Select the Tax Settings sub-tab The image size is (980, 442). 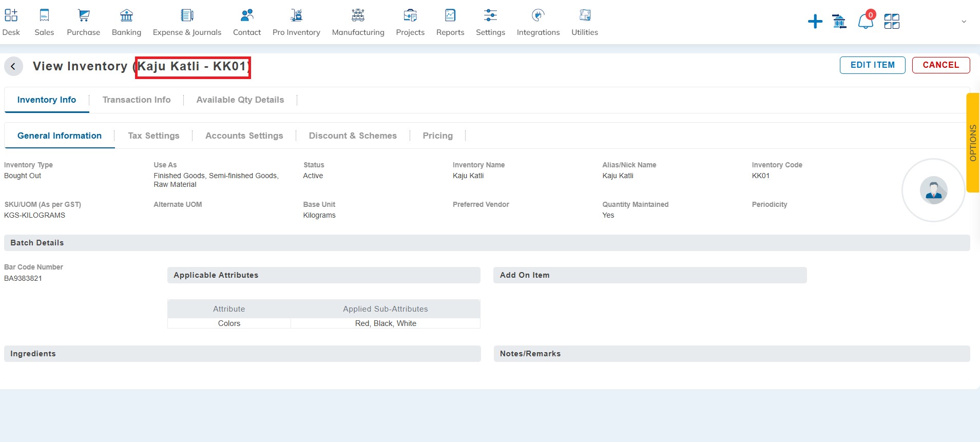pyautogui.click(x=153, y=136)
